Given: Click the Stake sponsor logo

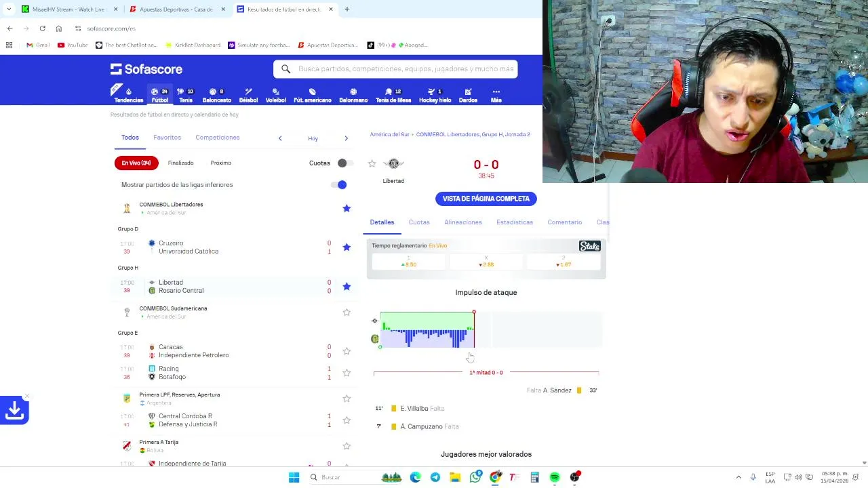Looking at the screenshot, I should point(589,246).
